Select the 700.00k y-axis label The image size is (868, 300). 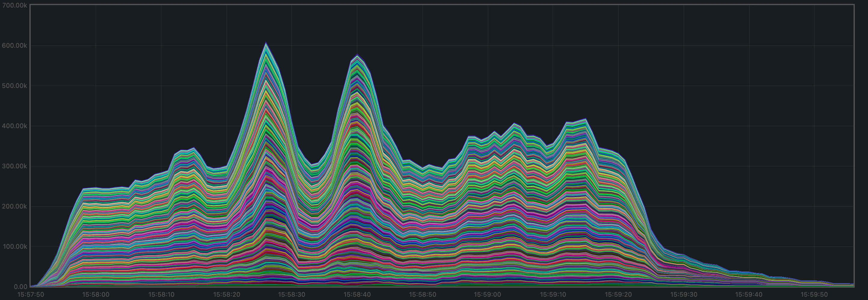(x=14, y=4)
